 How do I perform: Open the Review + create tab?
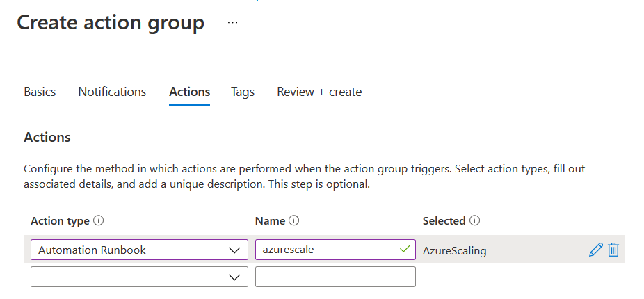[x=319, y=92]
